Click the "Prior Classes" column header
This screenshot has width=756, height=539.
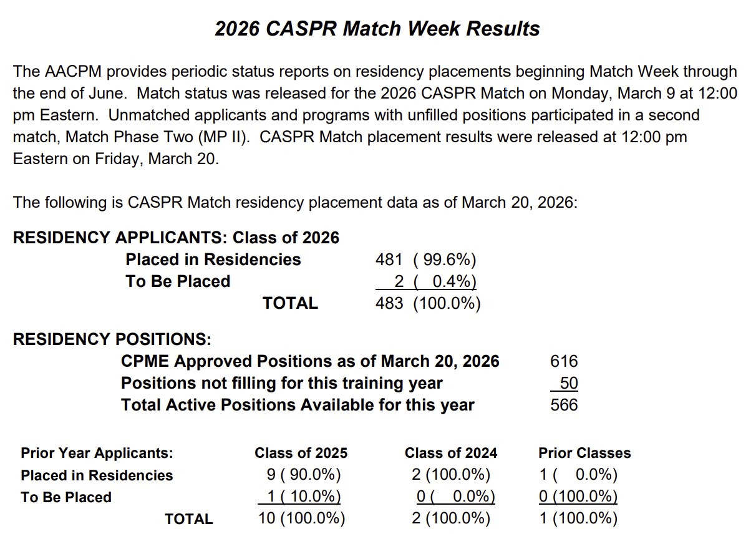584,453
